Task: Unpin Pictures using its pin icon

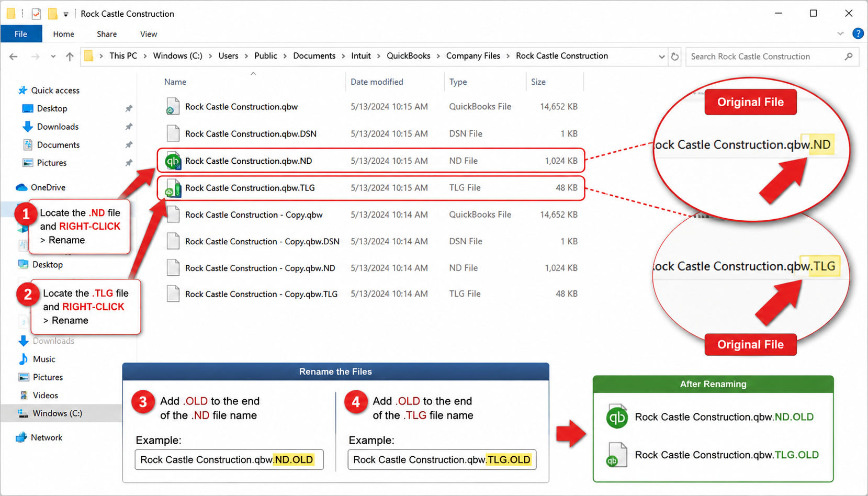Action: point(129,163)
